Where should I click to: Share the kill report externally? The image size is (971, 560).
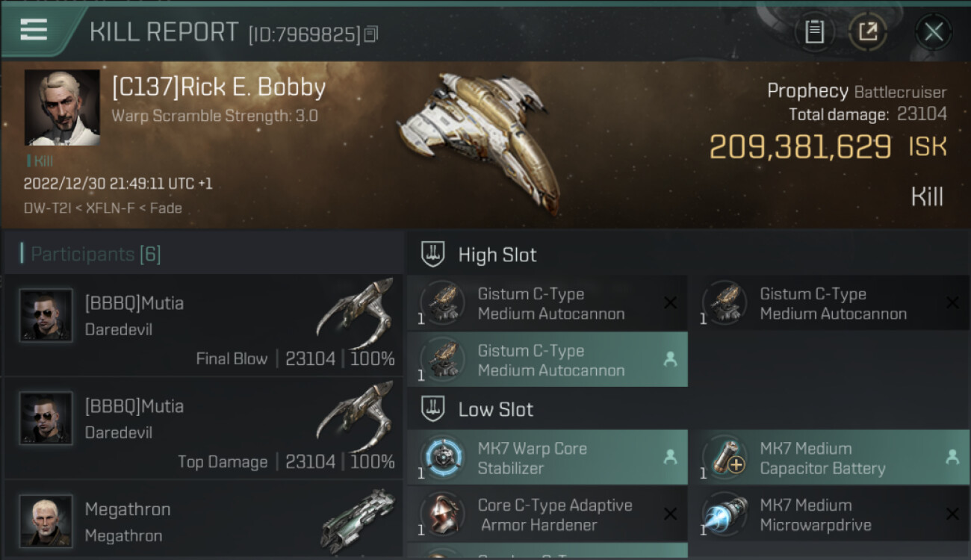coord(868,31)
